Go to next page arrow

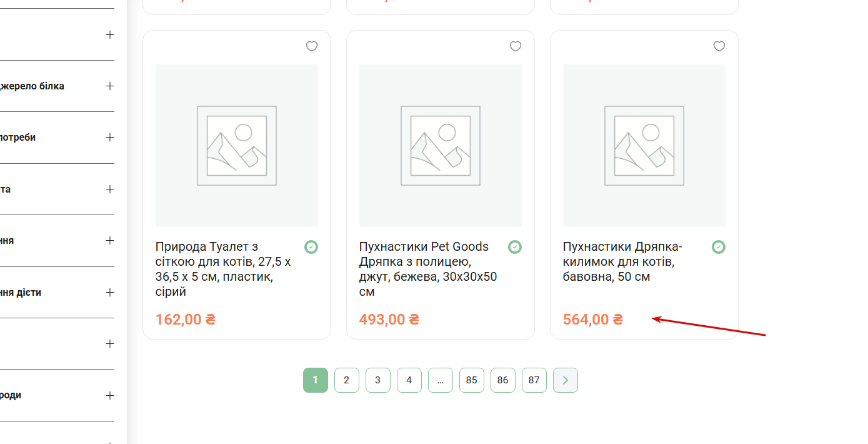tap(566, 380)
